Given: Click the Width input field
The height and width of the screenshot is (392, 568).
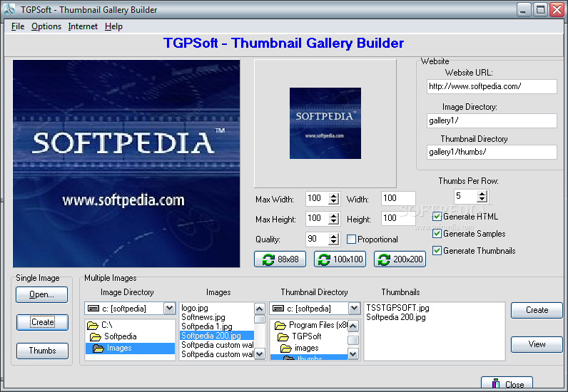Looking at the screenshot, I should coord(398,198).
